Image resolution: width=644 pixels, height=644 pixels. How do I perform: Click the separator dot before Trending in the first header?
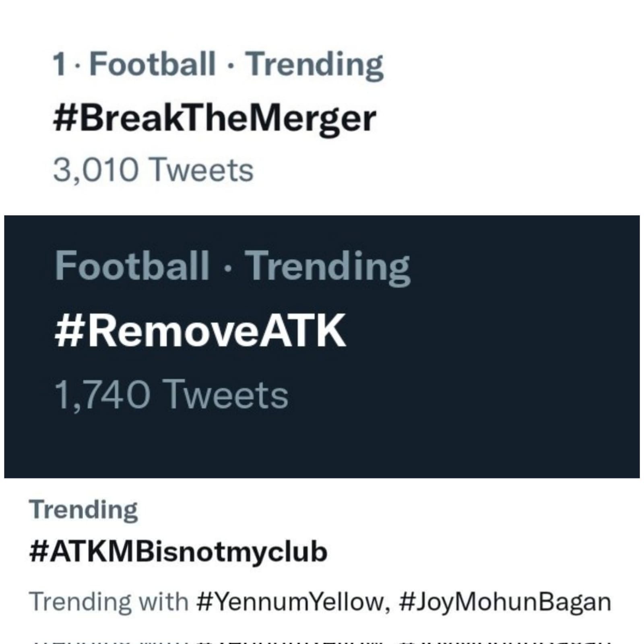coord(231,66)
